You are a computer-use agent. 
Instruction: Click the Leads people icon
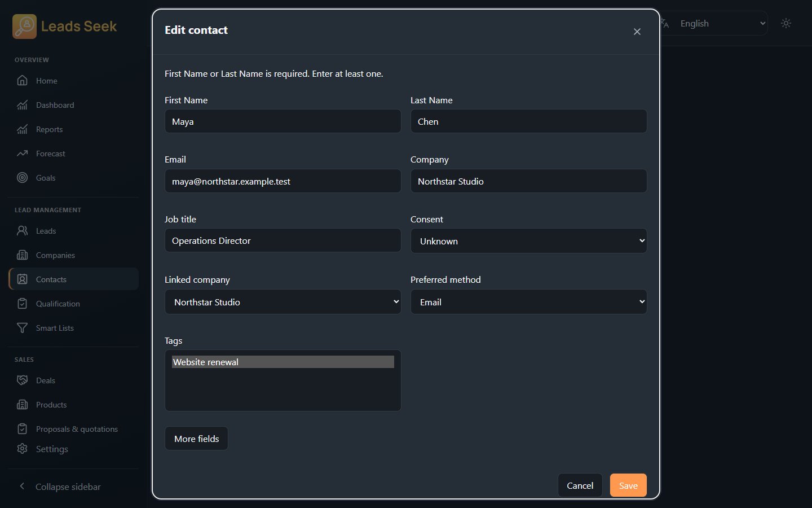pos(22,231)
